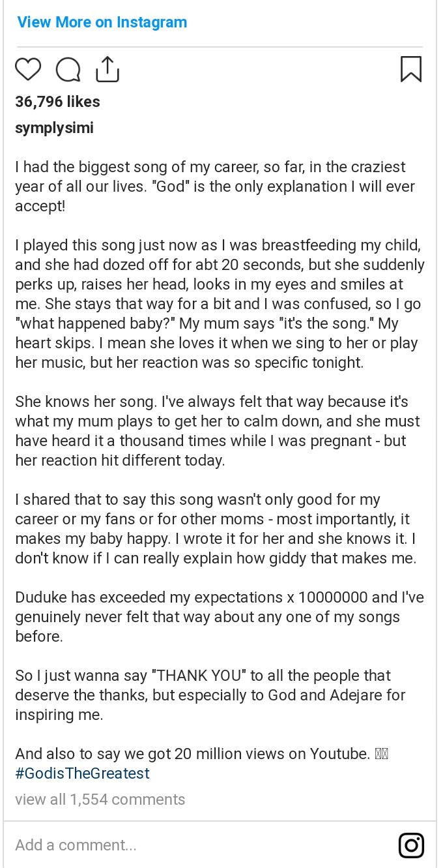
Task: Click the emoji after the Youtube sentence
Action: click(382, 755)
